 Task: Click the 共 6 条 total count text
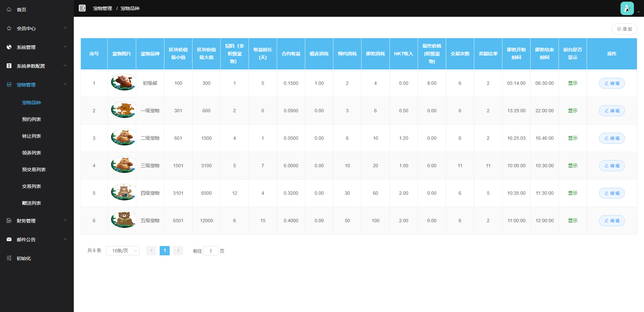point(94,250)
